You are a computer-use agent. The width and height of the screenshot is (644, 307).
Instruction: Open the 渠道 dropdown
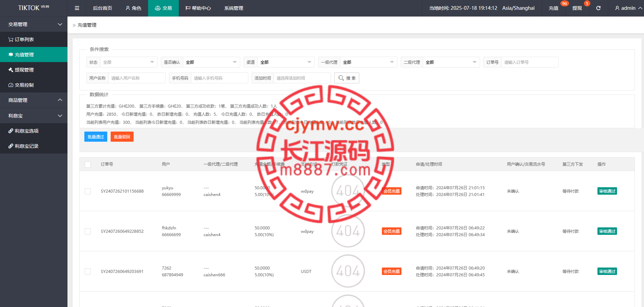coord(286,62)
